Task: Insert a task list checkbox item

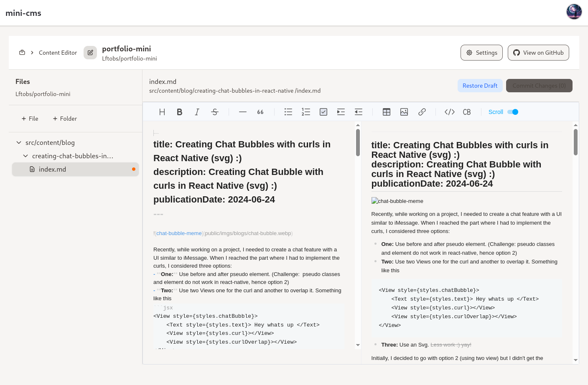Action: pyautogui.click(x=323, y=111)
